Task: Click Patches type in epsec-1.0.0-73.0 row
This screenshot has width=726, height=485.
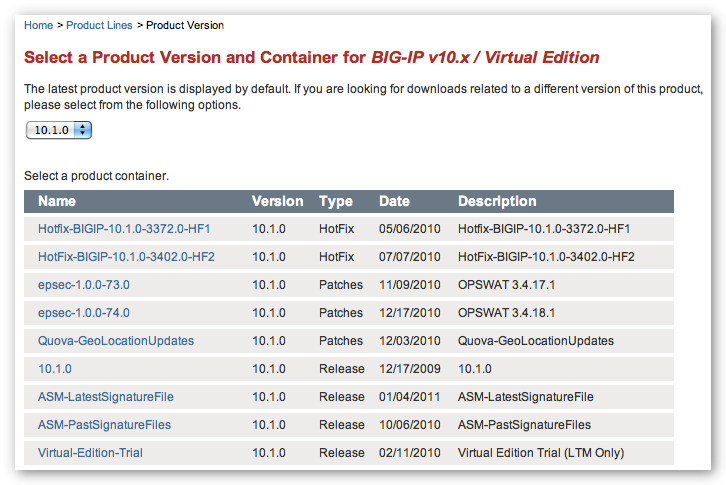Action: (x=341, y=285)
